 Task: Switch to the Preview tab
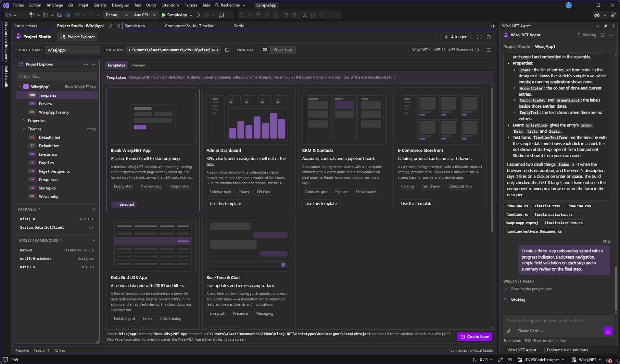[138, 65]
